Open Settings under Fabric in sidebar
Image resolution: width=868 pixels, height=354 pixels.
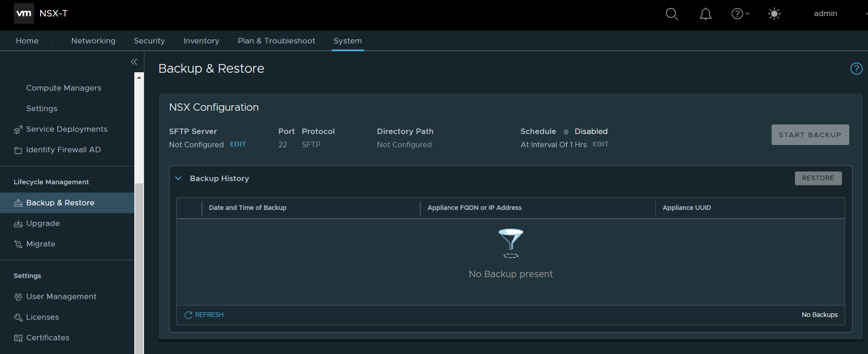[x=42, y=108]
